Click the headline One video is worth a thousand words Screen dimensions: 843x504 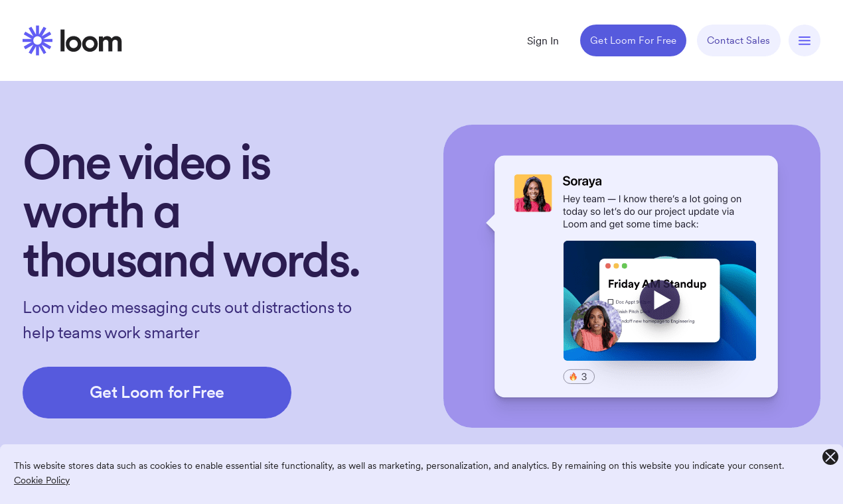point(191,211)
